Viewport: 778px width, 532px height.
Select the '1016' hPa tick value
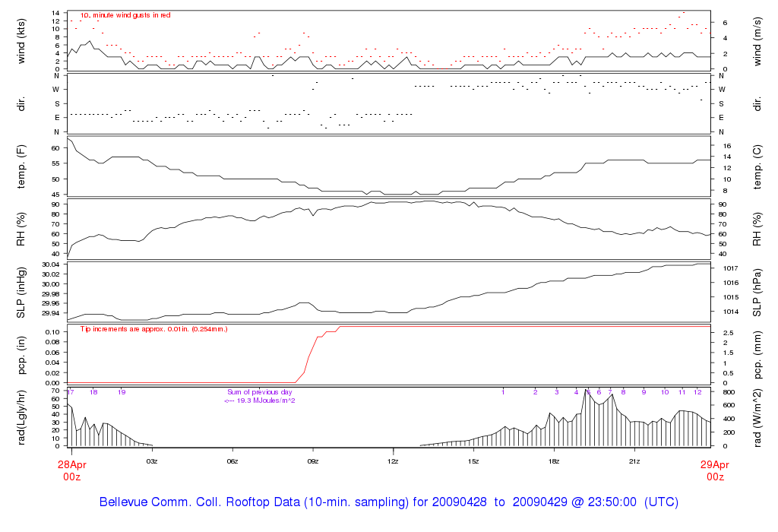[731, 283]
